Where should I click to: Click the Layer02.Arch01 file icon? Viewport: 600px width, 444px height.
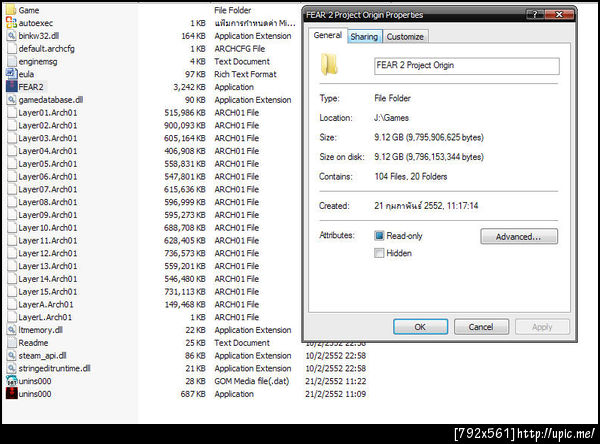click(11, 125)
